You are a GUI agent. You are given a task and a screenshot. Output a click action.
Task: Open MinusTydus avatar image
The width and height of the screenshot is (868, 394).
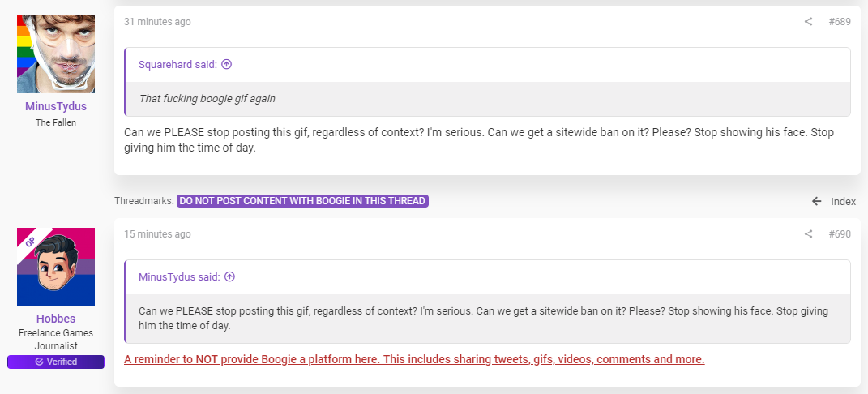tap(56, 54)
